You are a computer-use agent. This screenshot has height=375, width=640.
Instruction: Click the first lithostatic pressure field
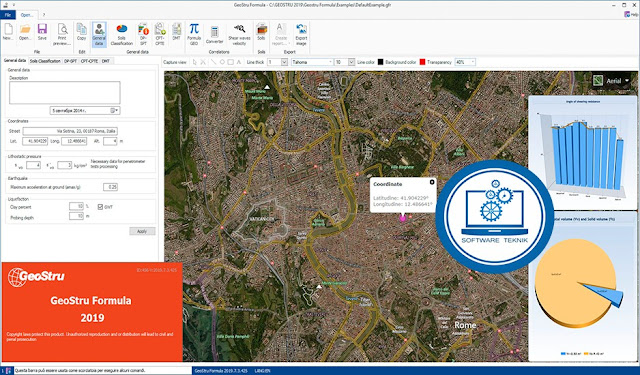coord(33,165)
